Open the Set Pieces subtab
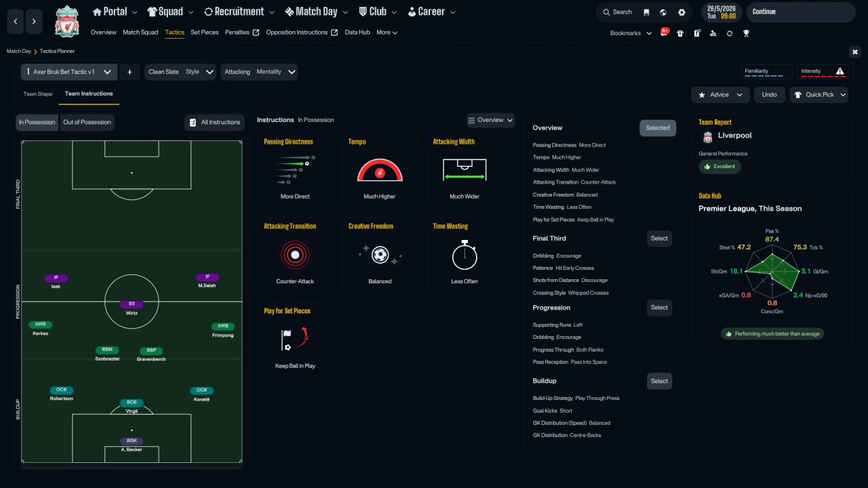Image resolution: width=868 pixels, height=488 pixels. pyautogui.click(x=204, y=33)
